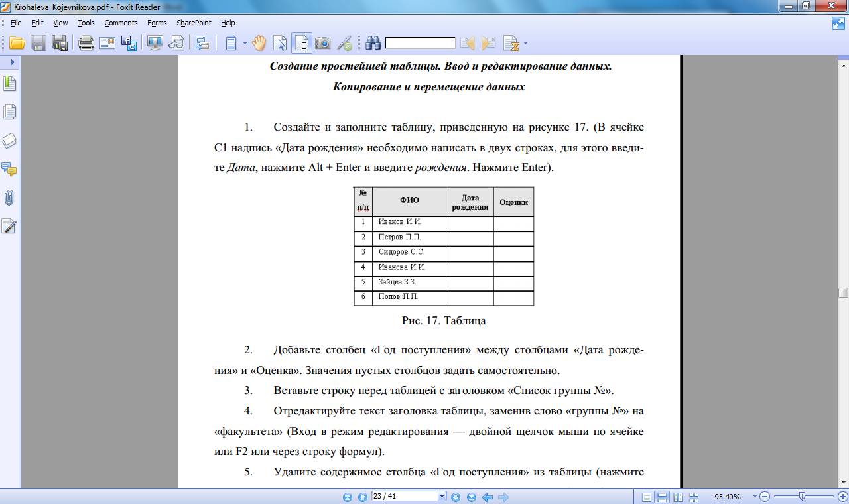
Task: Toggle full screen icon at top right
Action: (838, 23)
